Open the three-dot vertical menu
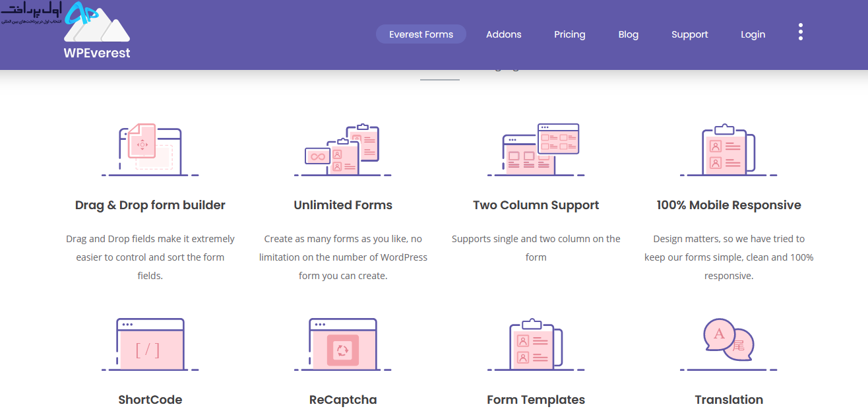This screenshot has width=868, height=419. point(801,32)
